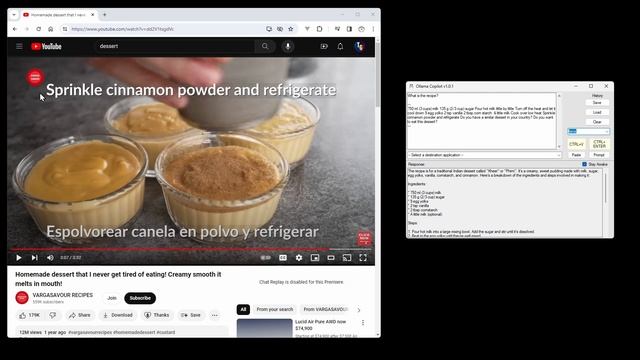640x360 pixels.
Task: Open the VARGASAVOUR RECIPES channel avatar
Action: 22,298
